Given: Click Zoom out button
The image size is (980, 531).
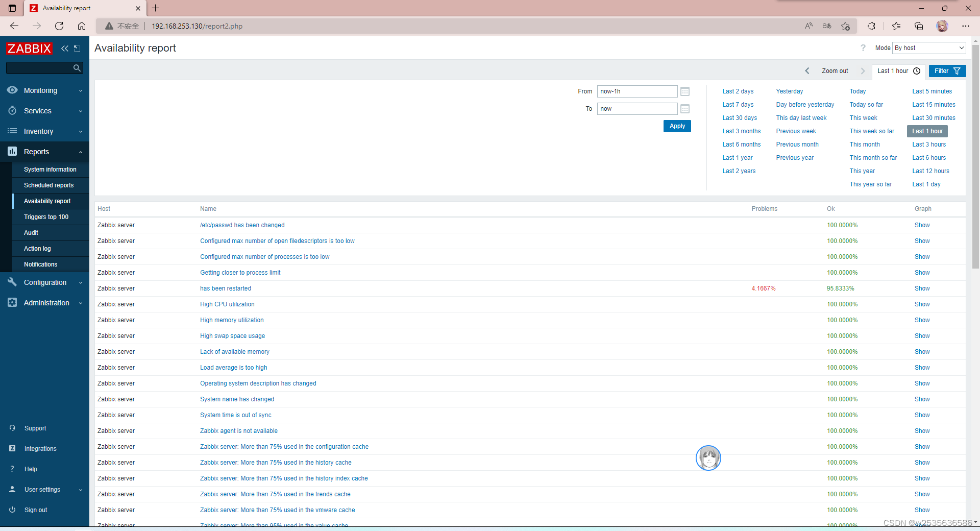Looking at the screenshot, I should [x=835, y=71].
